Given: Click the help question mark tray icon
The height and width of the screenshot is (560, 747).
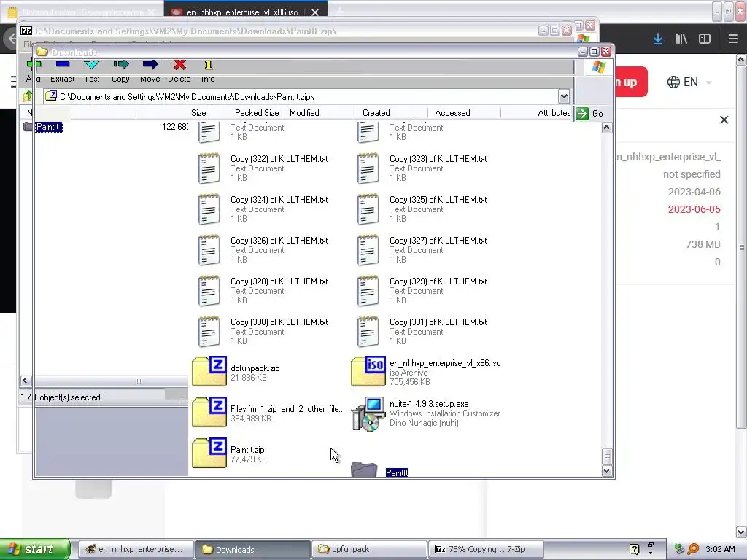Looking at the screenshot, I should [634, 549].
